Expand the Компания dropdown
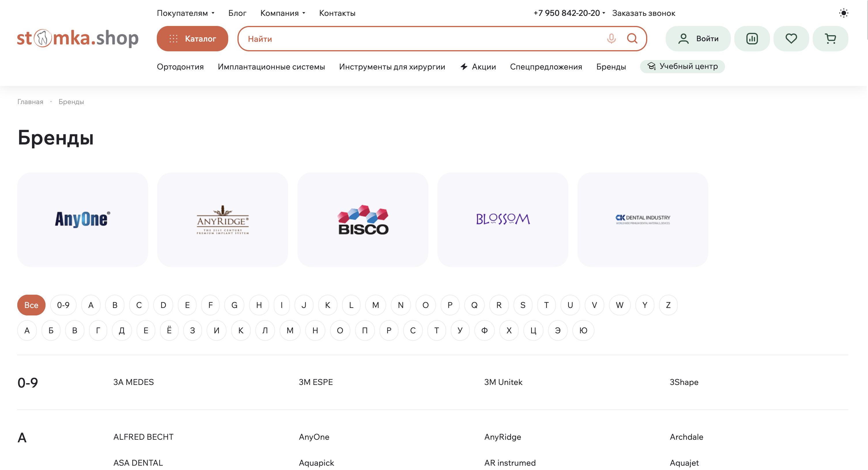This screenshot has height=470, width=868. pyautogui.click(x=283, y=13)
